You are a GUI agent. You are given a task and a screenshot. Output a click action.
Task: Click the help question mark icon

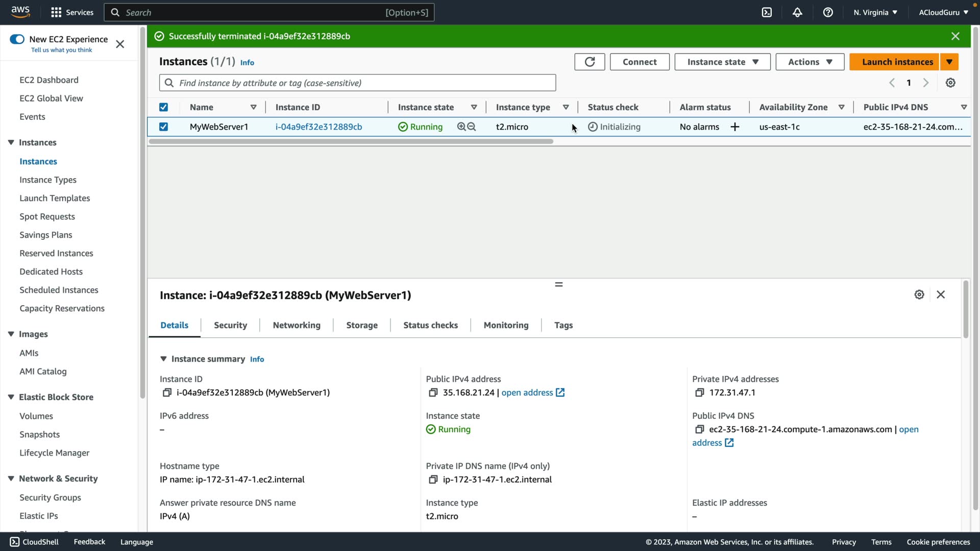(828, 12)
